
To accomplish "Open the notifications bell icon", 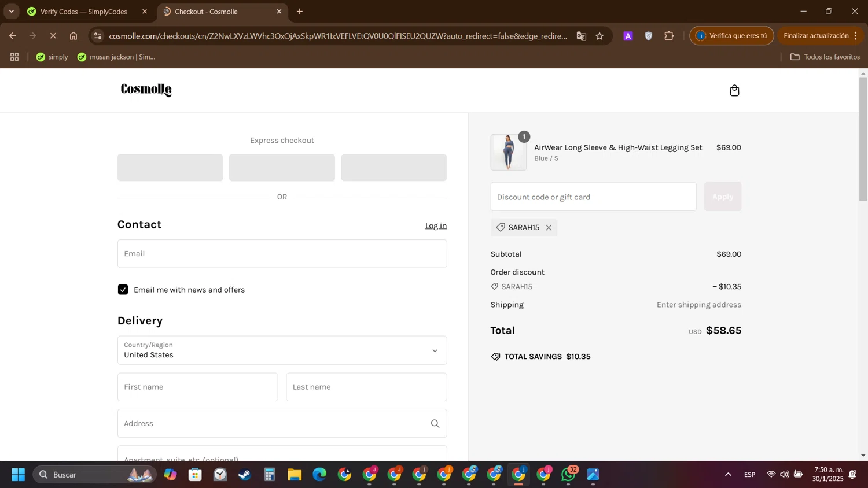I will [x=852, y=475].
